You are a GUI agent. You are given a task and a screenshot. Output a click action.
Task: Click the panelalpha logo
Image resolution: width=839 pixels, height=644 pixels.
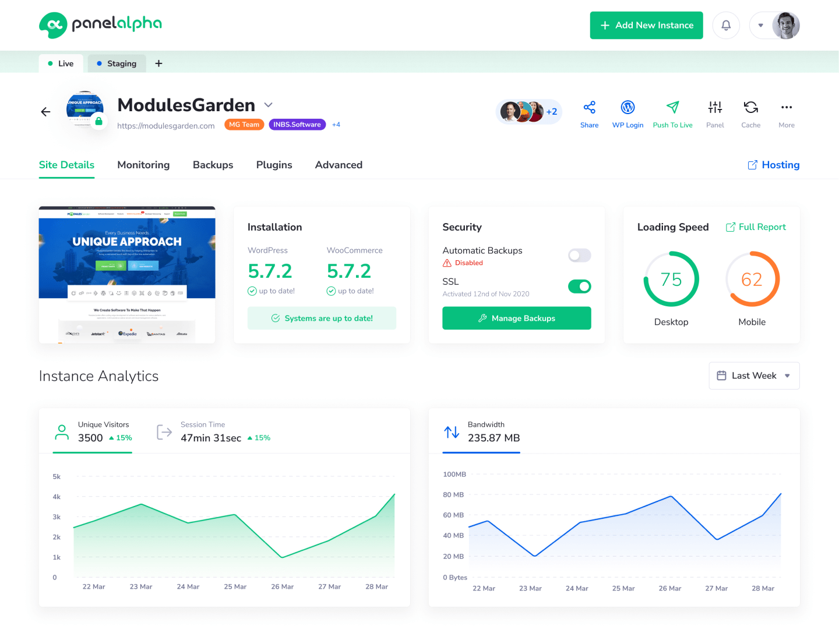(x=100, y=25)
